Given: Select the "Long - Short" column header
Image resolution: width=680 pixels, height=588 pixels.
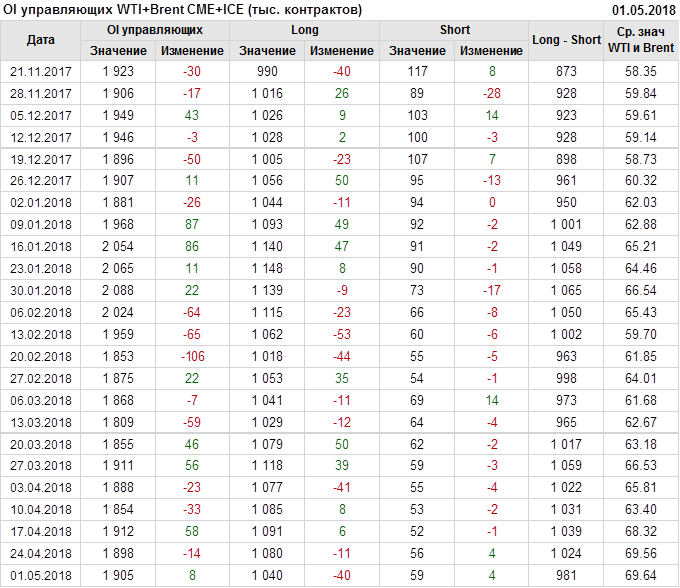Looking at the screenshot, I should tap(566, 40).
